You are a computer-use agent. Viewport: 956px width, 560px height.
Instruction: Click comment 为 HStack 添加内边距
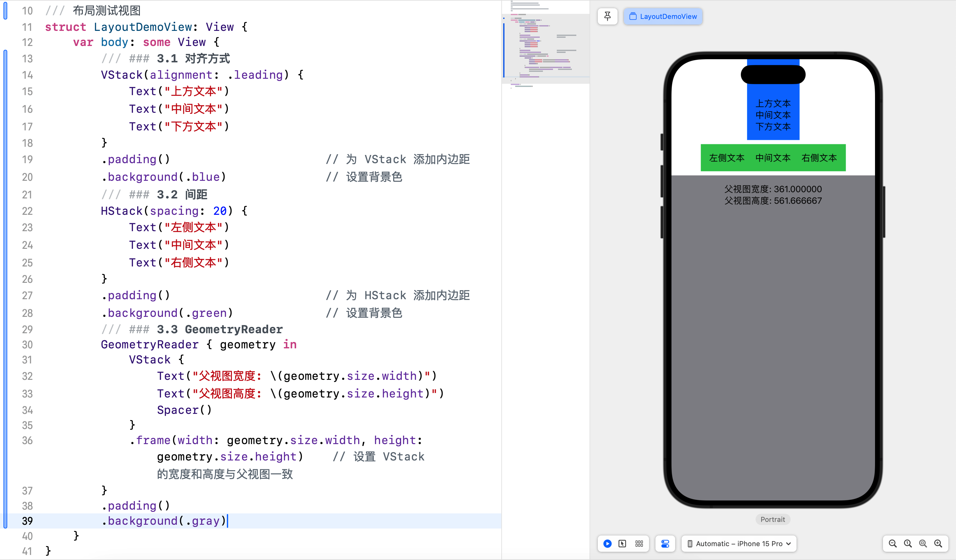[398, 295]
